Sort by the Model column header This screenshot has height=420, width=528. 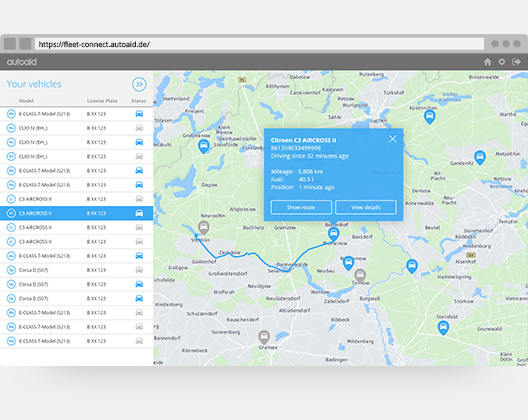(x=26, y=101)
